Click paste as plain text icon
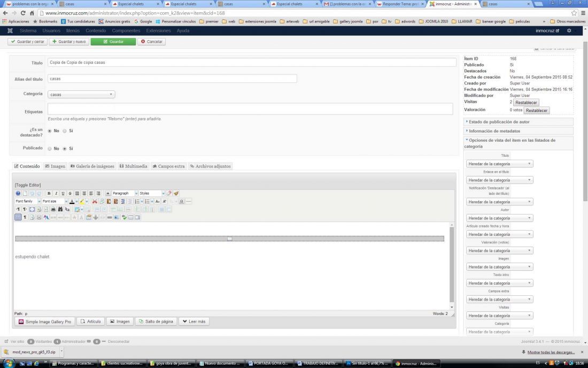 coord(116,202)
